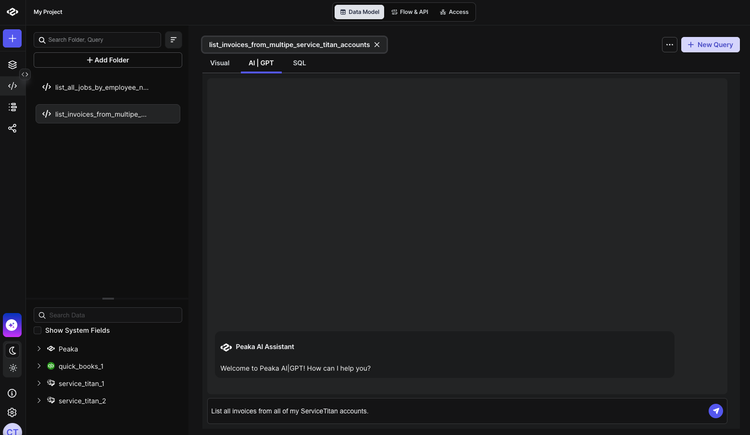Click the sort icon next to folder search
The height and width of the screenshot is (435, 750).
pos(174,40)
